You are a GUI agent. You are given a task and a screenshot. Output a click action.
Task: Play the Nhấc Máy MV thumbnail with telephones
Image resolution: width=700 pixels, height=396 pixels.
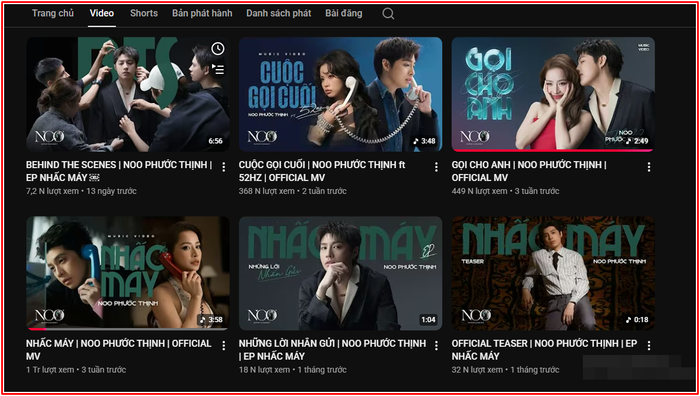128,273
